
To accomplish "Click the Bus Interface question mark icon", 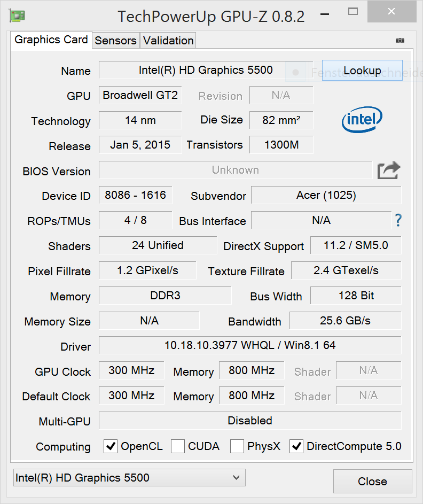I will (398, 220).
